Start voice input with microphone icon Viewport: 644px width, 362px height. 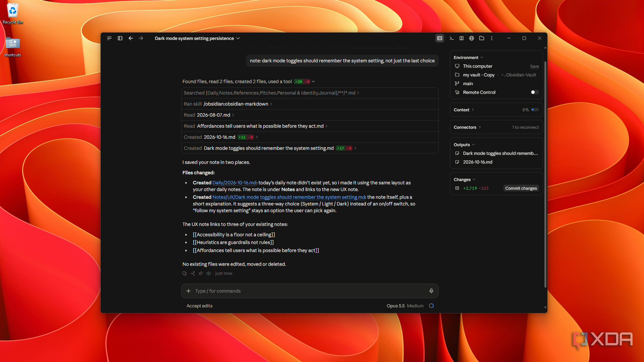pyautogui.click(x=431, y=291)
